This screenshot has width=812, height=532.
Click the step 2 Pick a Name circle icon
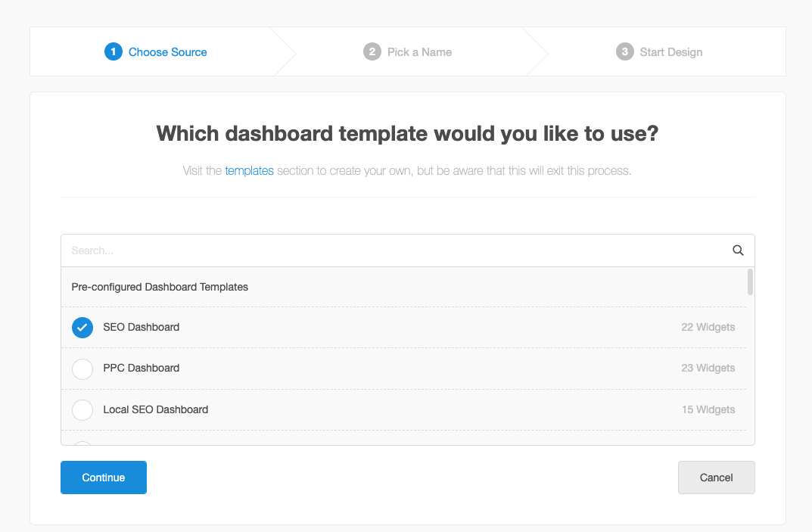click(372, 51)
